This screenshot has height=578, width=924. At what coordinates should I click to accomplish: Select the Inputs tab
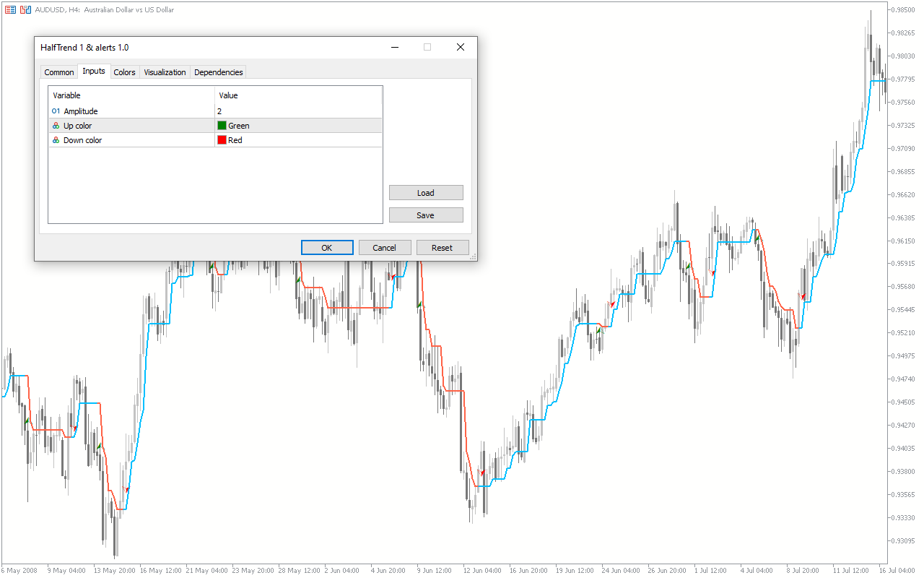point(94,71)
